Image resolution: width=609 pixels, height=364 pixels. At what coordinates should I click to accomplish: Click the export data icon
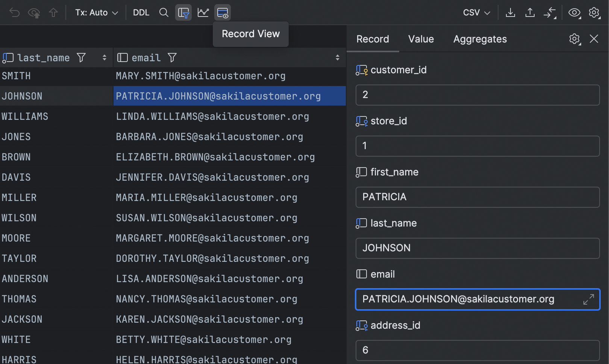(511, 12)
